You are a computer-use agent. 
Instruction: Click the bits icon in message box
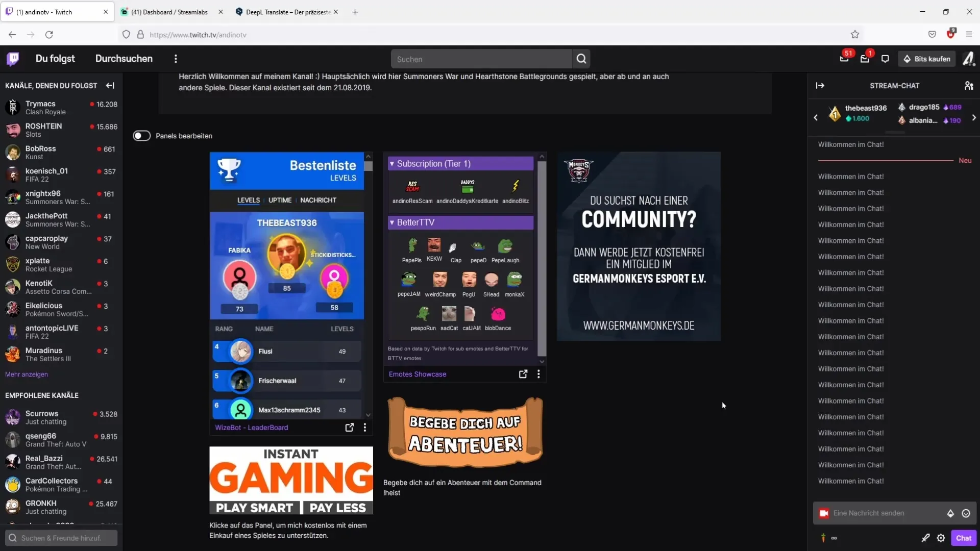tap(950, 513)
